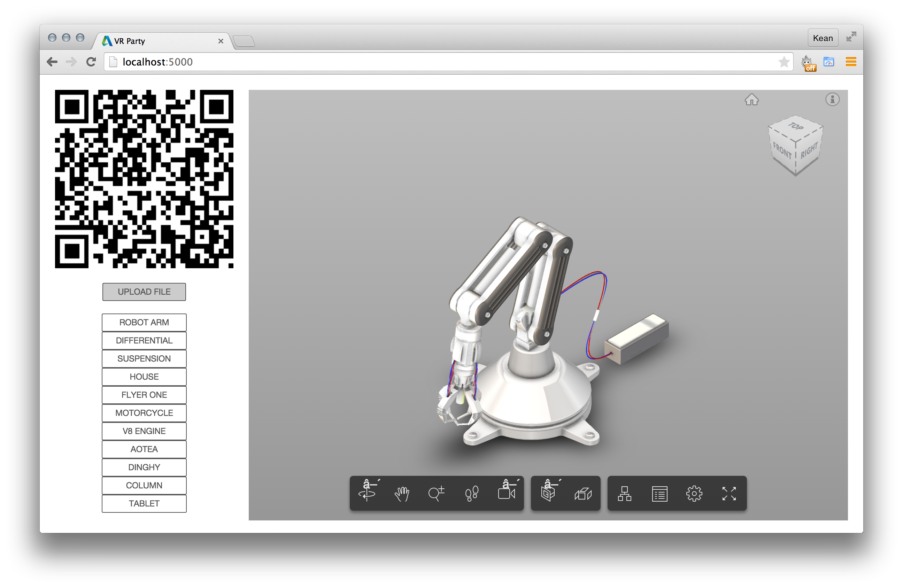Open viewer Settings gear
The width and height of the screenshot is (903, 588).
[694, 494]
